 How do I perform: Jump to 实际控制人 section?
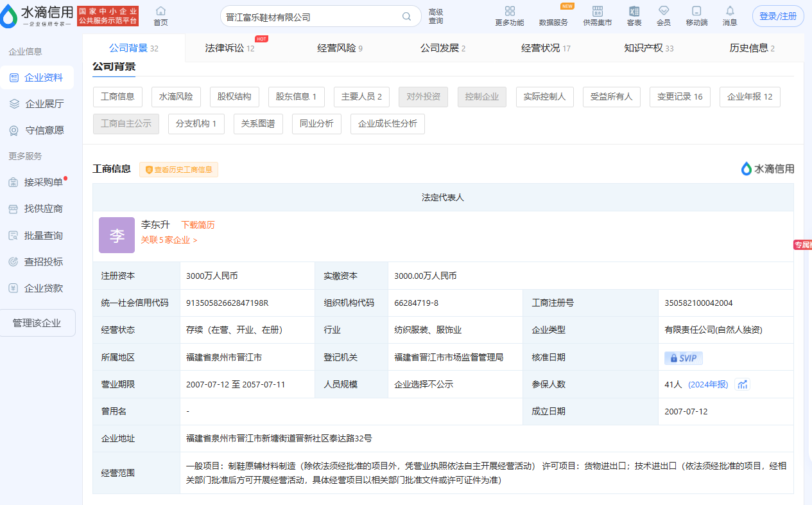(544, 97)
